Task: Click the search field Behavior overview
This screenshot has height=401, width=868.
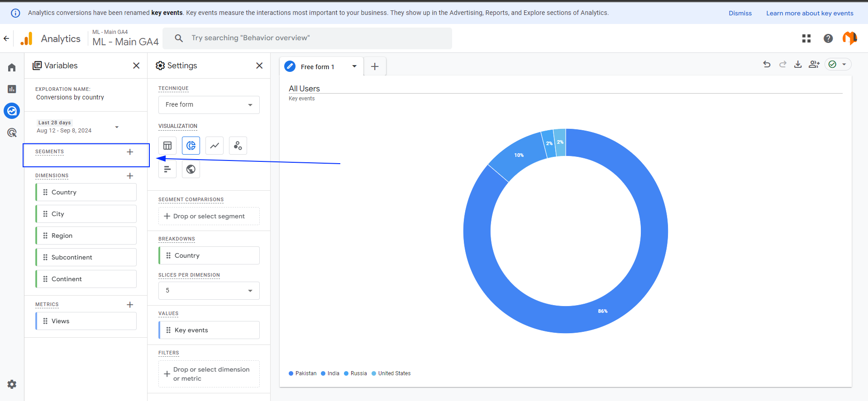Action: click(x=307, y=38)
